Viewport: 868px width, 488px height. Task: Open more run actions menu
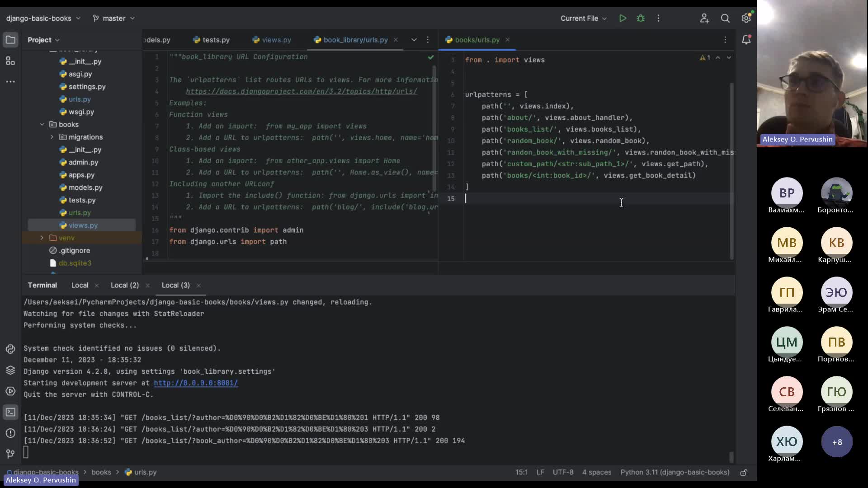[658, 19]
